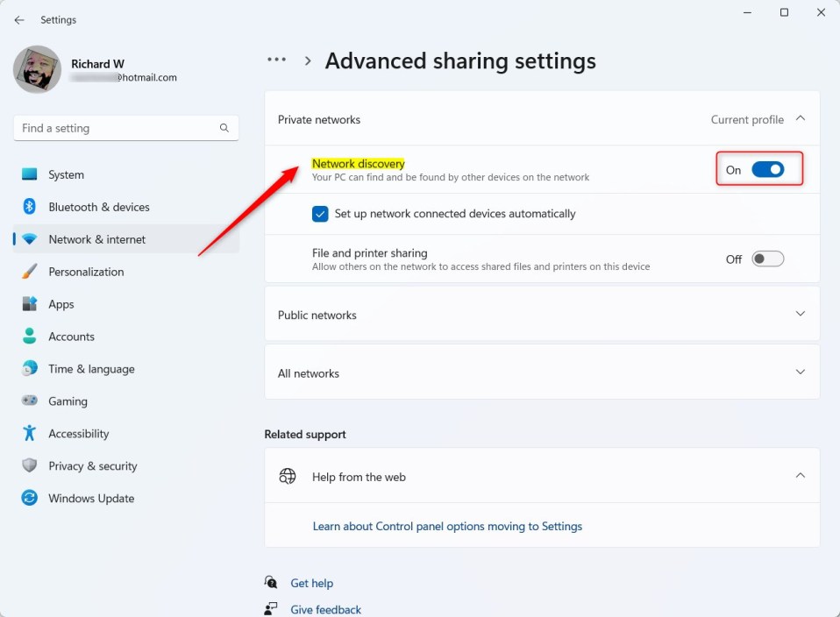Expand the All networks section
Image resolution: width=840 pixels, height=617 pixels.
(x=800, y=372)
